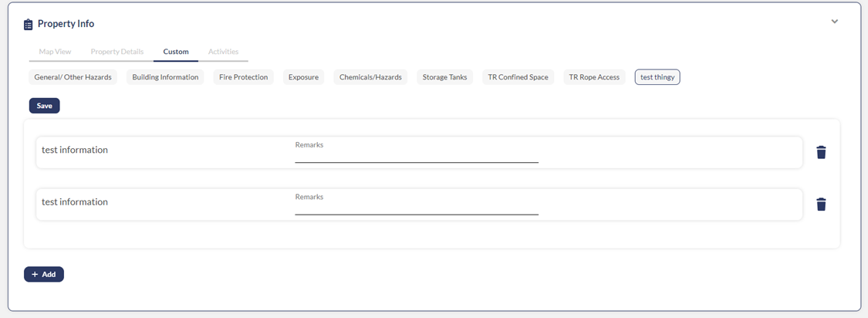The image size is (868, 318).
Task: Choose the TR Rope Access category
Action: coord(594,77)
